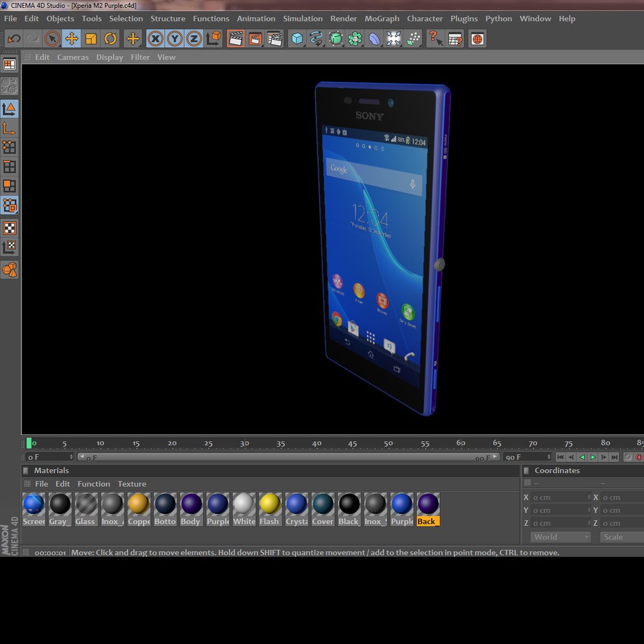The image size is (644, 644).
Task: Click the X position field in Coordinates
Action: (561, 497)
